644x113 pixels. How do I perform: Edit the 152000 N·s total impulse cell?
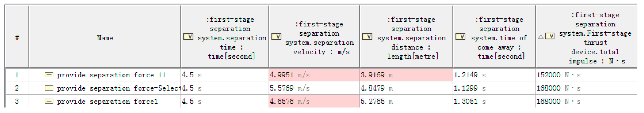coord(586,75)
